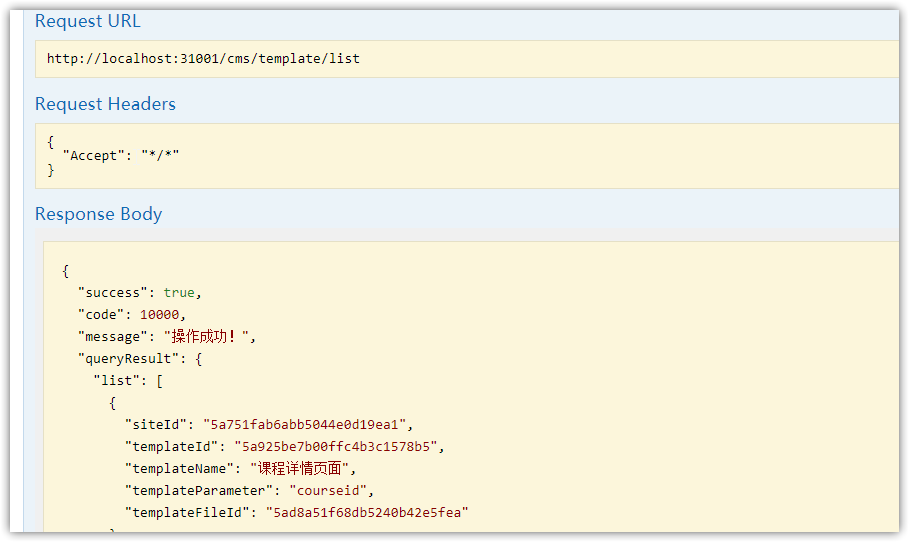Click the "message" key label
The image size is (909, 542).
[112, 337]
